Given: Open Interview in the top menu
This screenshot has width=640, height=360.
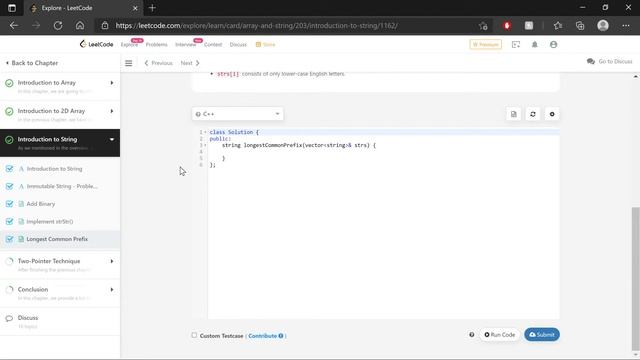Looking at the screenshot, I should pos(186,44).
